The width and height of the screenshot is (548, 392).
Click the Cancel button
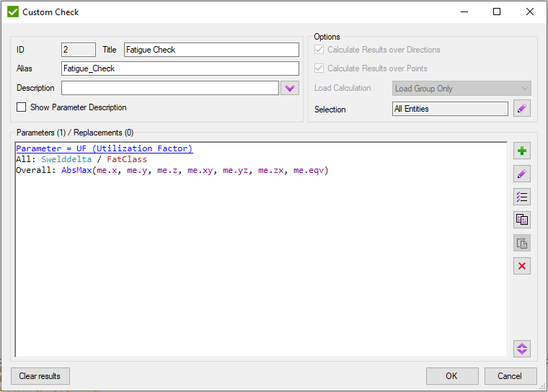click(511, 376)
